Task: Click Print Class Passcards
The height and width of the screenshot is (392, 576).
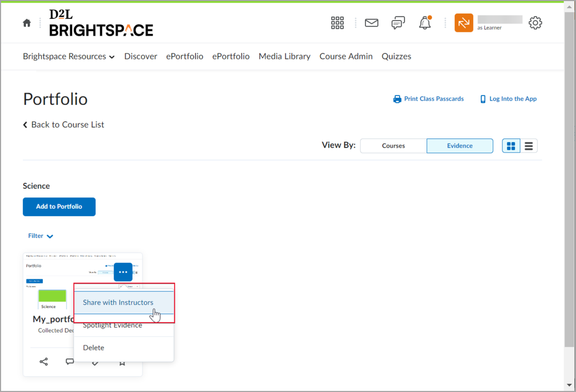Action: (428, 99)
